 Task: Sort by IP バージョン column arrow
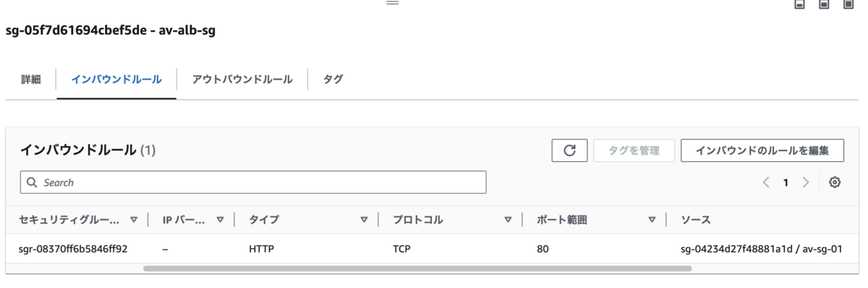[x=220, y=220]
